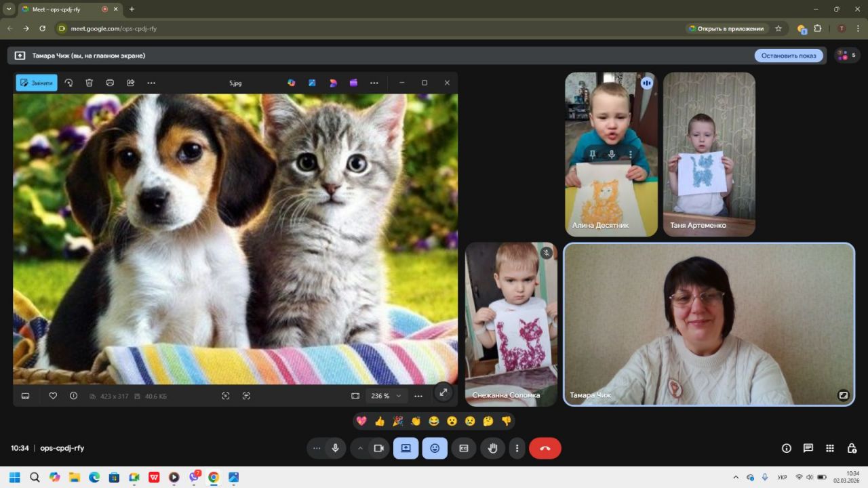The height and width of the screenshot is (488, 868).
Task: Mute the microphone in Meet controls
Action: pos(335,448)
